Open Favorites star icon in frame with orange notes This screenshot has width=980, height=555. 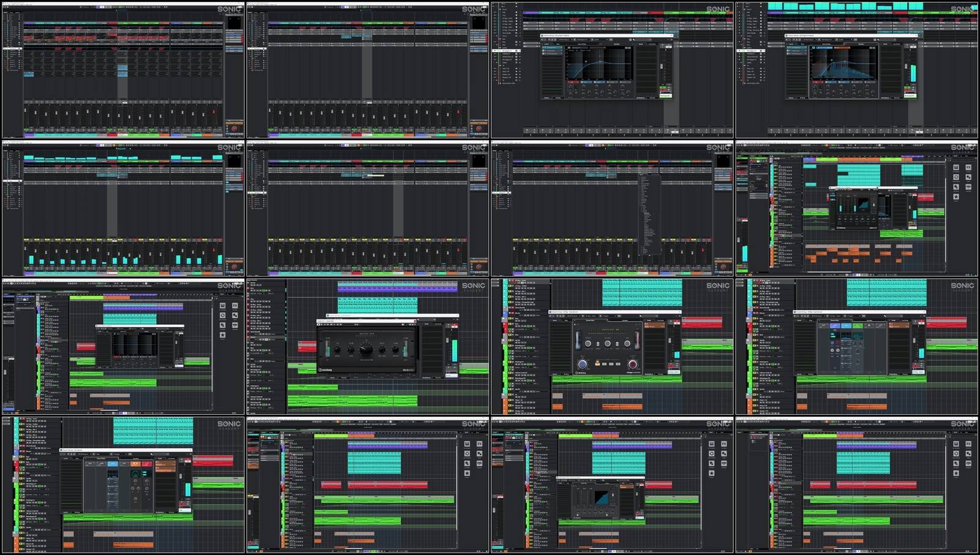pyautogui.click(x=956, y=197)
